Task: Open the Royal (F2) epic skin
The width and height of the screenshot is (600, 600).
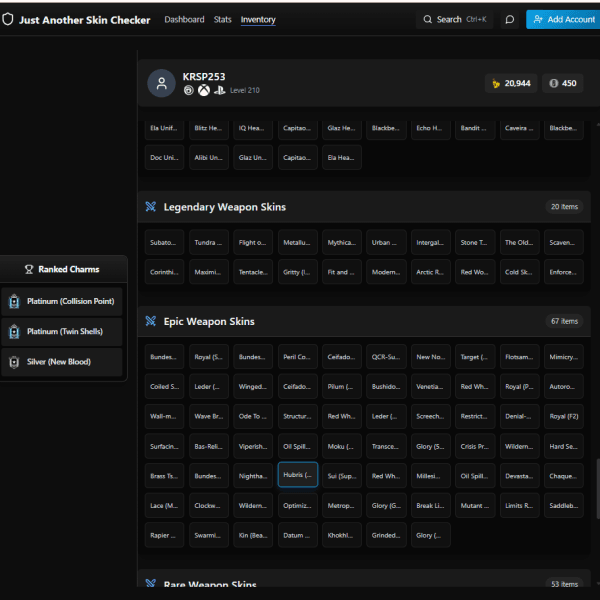Action: [564, 416]
